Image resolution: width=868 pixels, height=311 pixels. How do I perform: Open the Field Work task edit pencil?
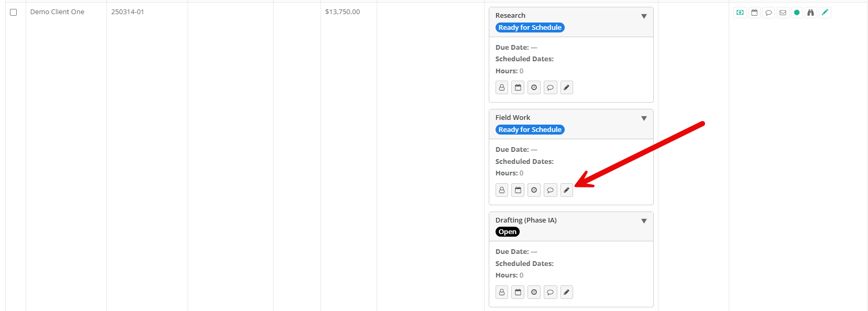point(566,190)
